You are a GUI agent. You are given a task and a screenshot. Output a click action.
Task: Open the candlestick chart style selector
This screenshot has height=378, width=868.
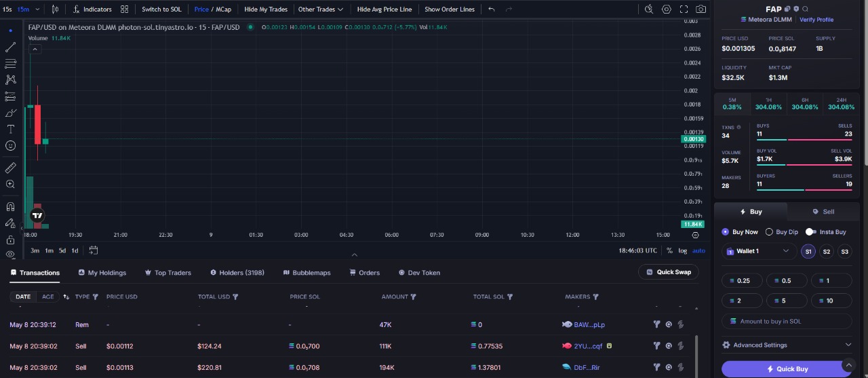[x=55, y=10]
